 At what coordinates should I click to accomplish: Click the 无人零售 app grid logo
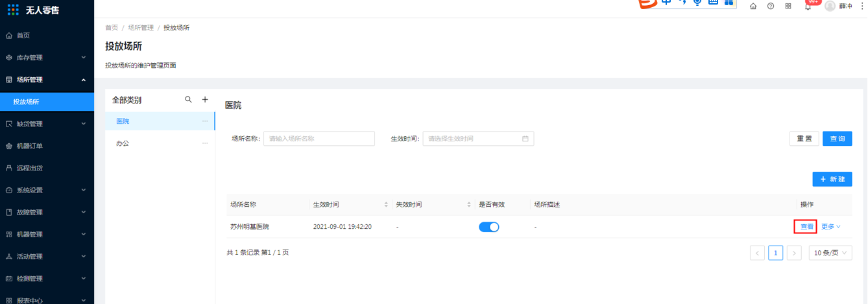pyautogui.click(x=13, y=9)
